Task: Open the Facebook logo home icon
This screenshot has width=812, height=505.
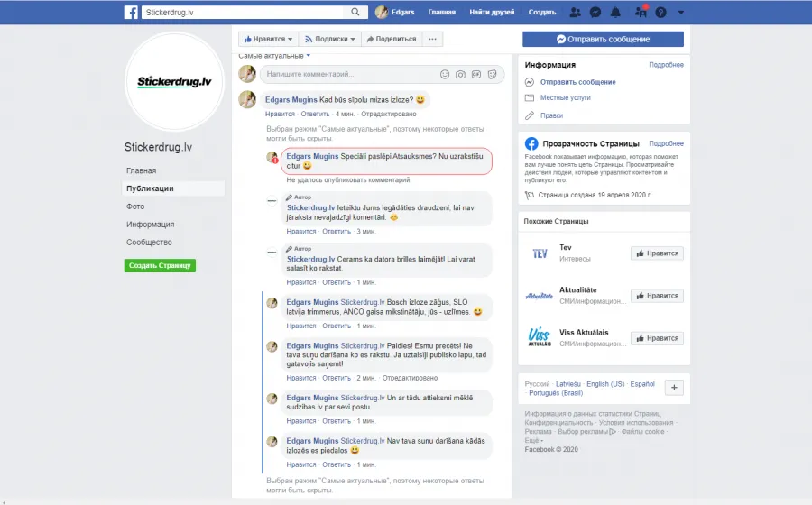Action: (x=131, y=12)
